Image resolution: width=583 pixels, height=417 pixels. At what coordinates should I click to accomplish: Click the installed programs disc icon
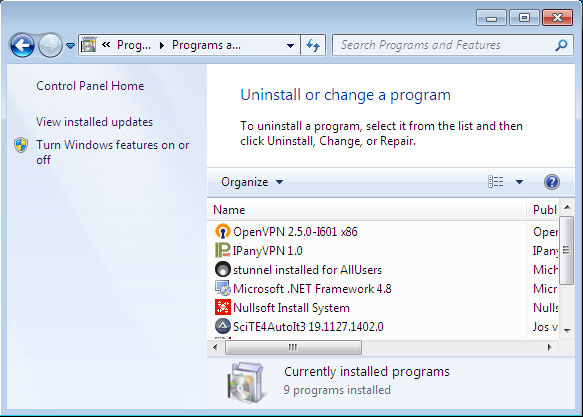246,382
